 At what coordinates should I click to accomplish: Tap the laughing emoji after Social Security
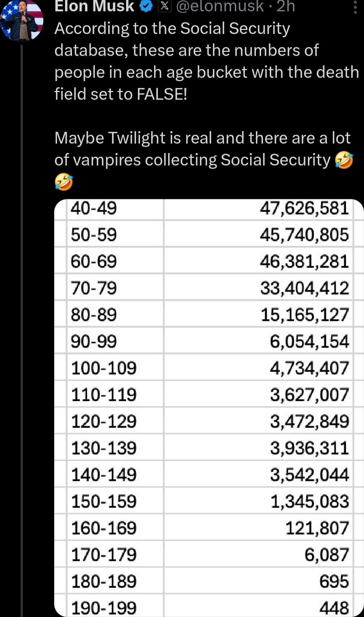coord(344,160)
